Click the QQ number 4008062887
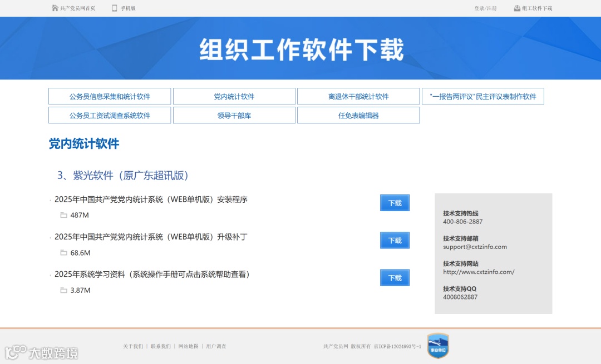 click(460, 297)
